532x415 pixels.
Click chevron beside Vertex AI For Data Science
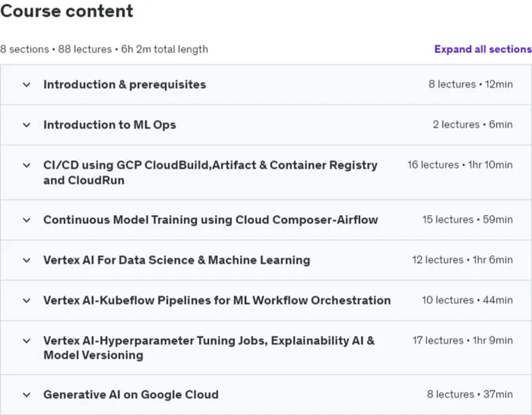[27, 261]
